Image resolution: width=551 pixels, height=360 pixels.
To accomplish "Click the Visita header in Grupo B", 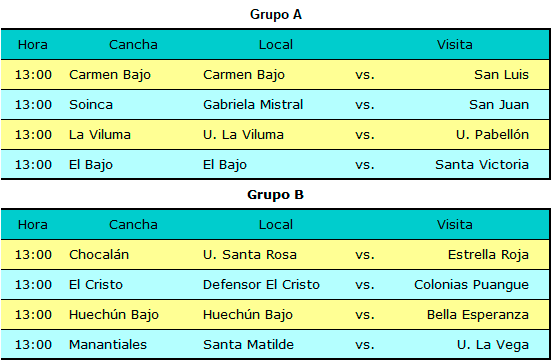I will [x=455, y=225].
